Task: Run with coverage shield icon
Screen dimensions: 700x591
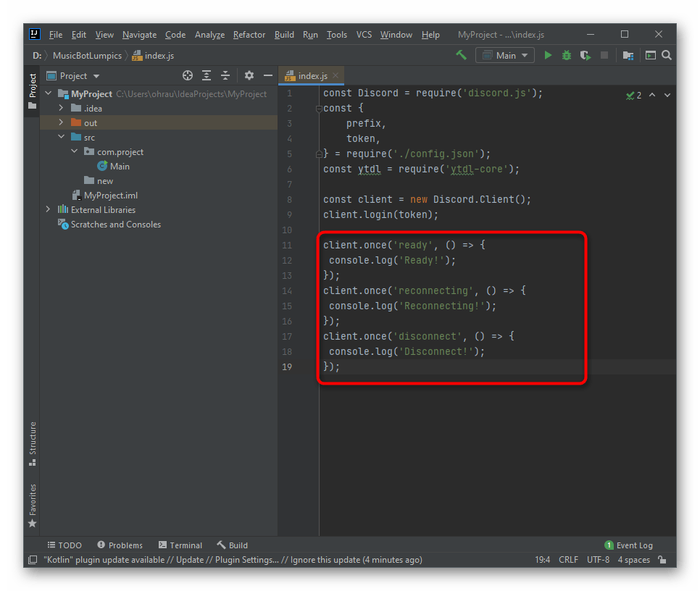Action: [x=585, y=55]
